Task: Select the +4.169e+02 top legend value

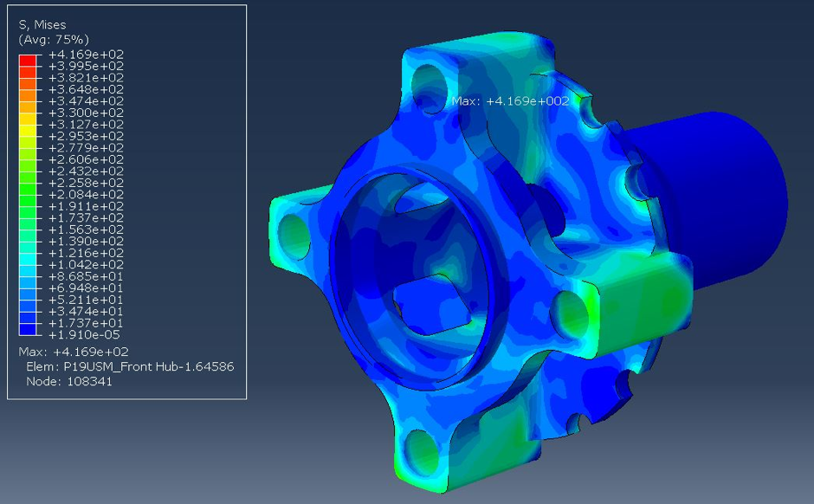Action: tap(86, 54)
